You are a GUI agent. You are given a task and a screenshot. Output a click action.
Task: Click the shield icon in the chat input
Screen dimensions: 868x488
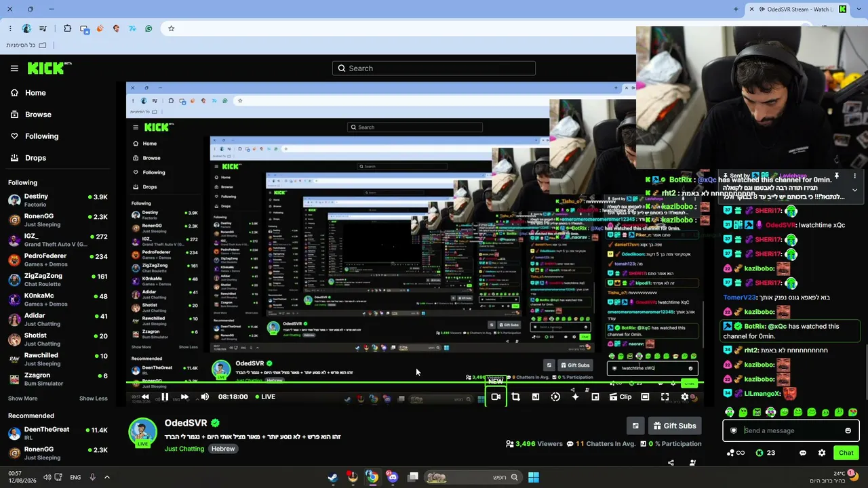pyautogui.click(x=733, y=430)
